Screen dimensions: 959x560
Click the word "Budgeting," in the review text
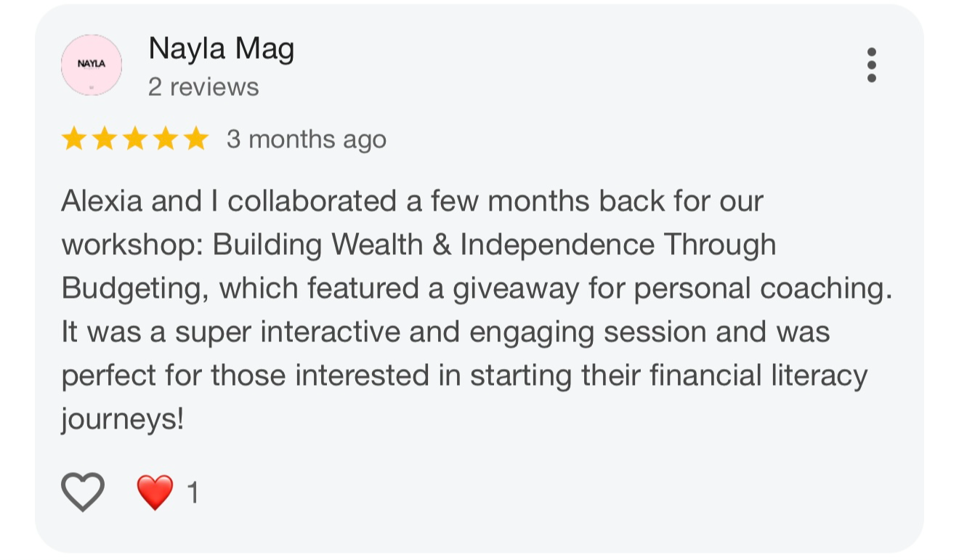(136, 289)
